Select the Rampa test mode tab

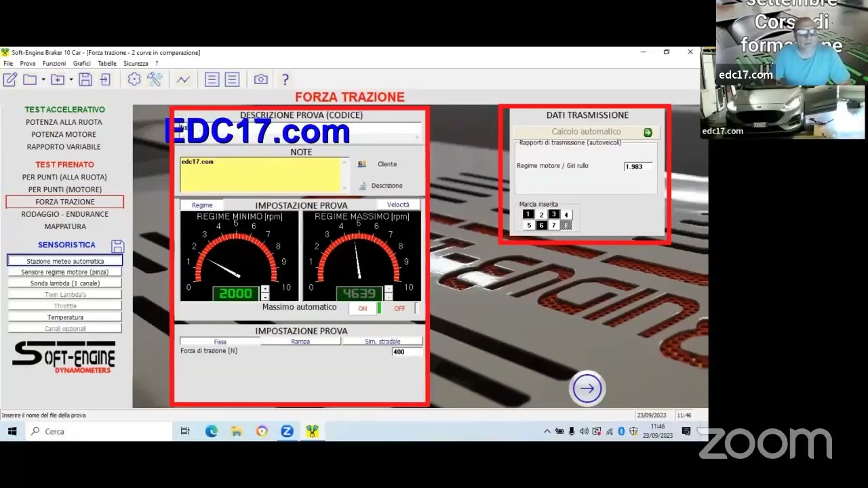click(300, 342)
